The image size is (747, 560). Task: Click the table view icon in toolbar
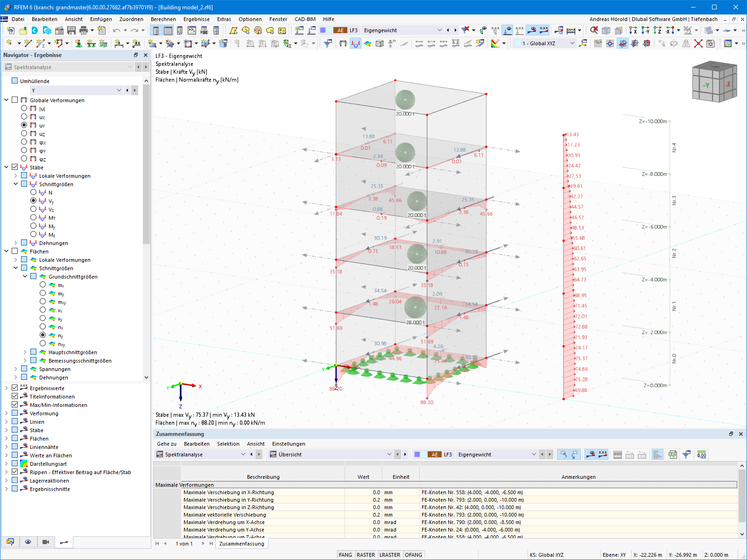point(168,30)
